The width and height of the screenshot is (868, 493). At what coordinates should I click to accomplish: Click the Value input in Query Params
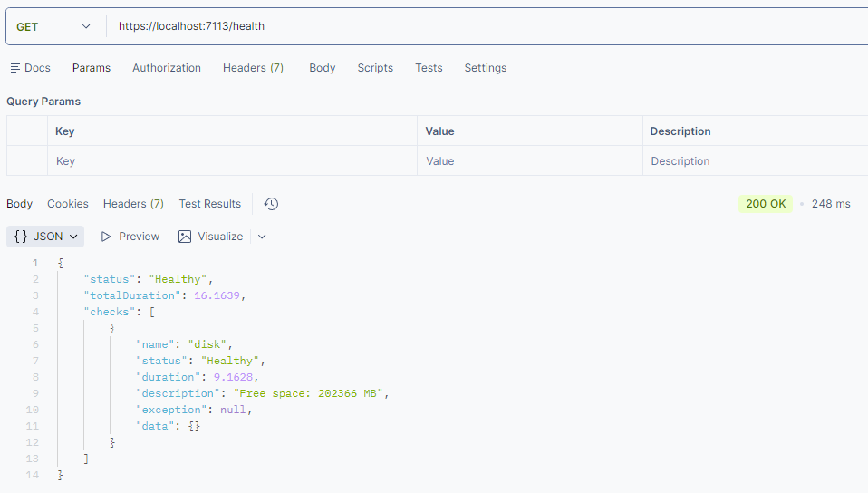530,161
